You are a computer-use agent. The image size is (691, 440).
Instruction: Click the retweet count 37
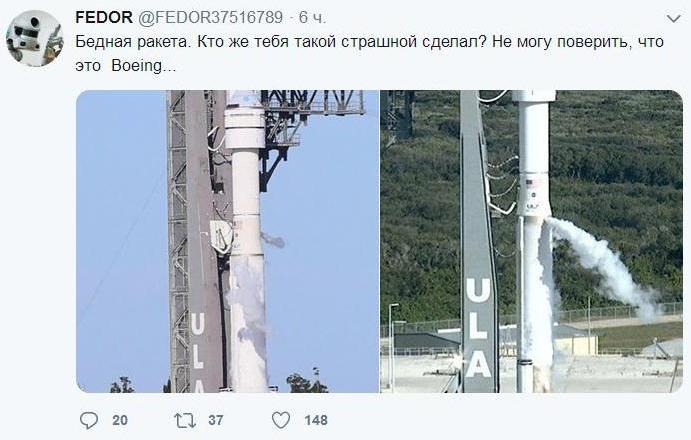click(215, 420)
